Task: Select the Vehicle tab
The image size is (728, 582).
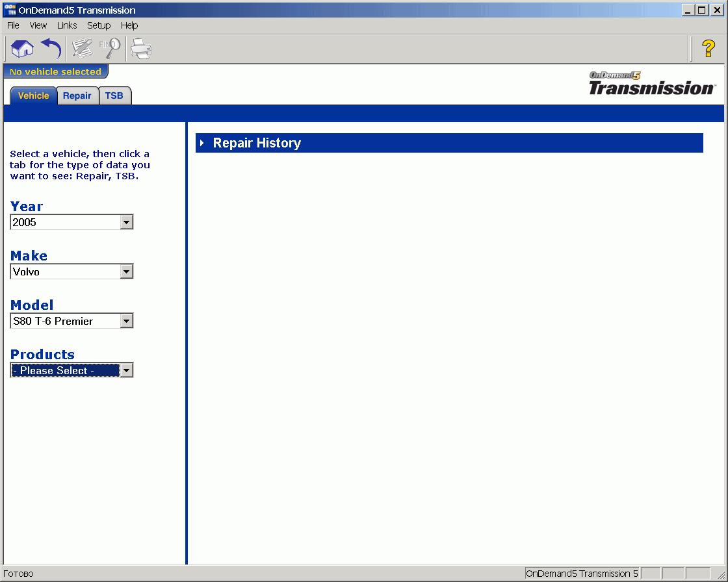Action: 33,95
